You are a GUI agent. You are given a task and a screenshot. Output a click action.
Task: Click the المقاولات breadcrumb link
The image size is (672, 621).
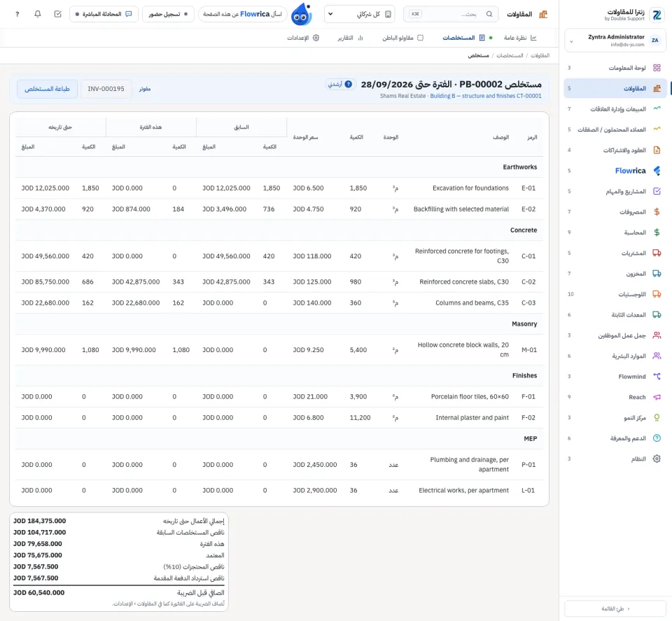click(x=540, y=56)
